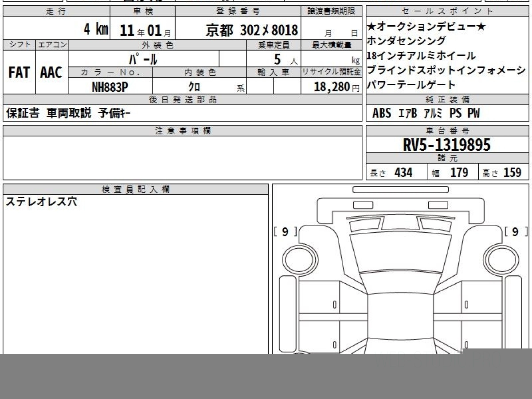Select the color number NH883P
Image resolution: width=532 pixels, height=399 pixels.
tap(110, 87)
